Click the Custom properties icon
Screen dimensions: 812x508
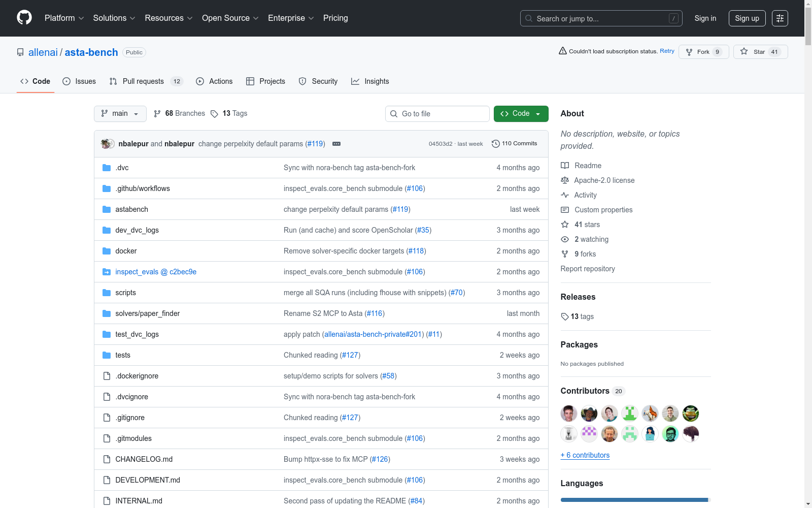pos(565,210)
